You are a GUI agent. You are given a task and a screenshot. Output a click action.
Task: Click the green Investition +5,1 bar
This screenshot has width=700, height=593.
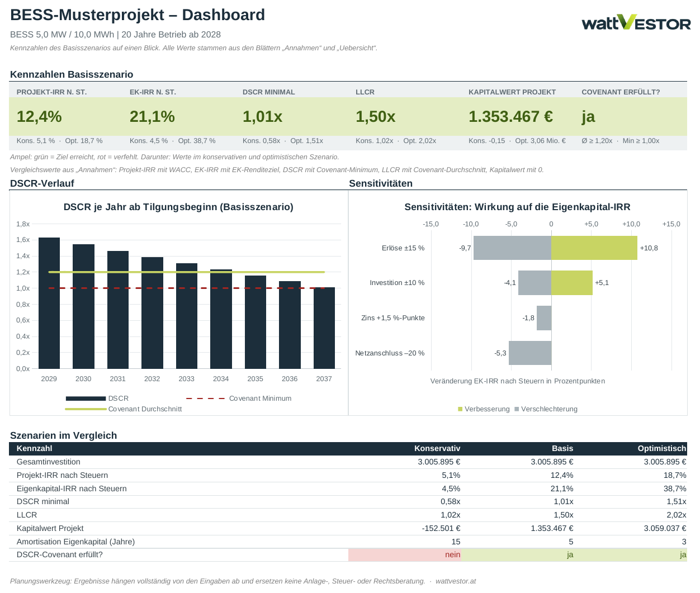[x=572, y=283]
